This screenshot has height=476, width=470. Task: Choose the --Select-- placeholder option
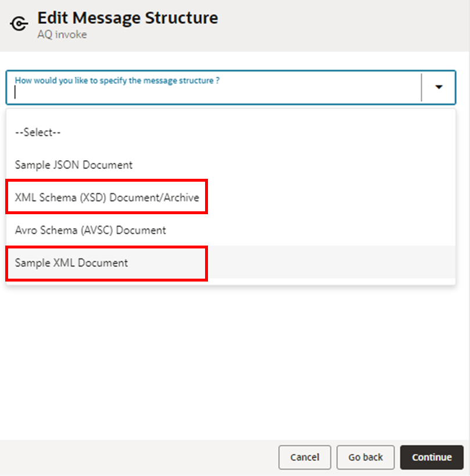[x=38, y=132]
